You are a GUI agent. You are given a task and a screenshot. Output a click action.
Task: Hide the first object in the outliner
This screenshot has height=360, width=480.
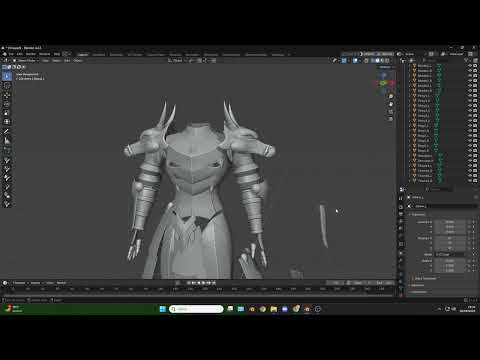coord(470,66)
